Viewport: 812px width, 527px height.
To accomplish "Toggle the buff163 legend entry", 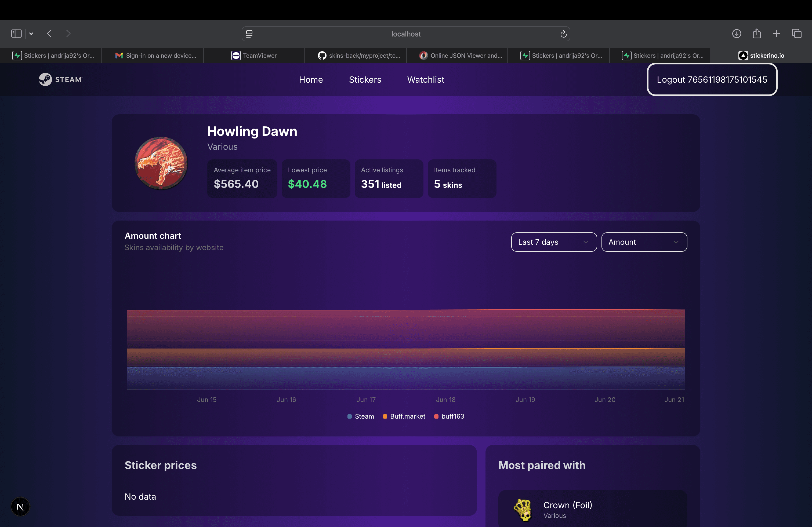I will pyautogui.click(x=449, y=416).
